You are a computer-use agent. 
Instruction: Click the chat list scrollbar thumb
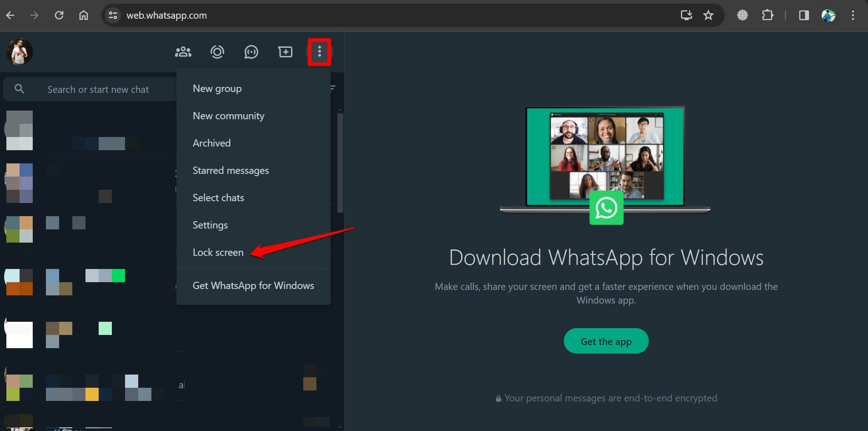[x=340, y=163]
